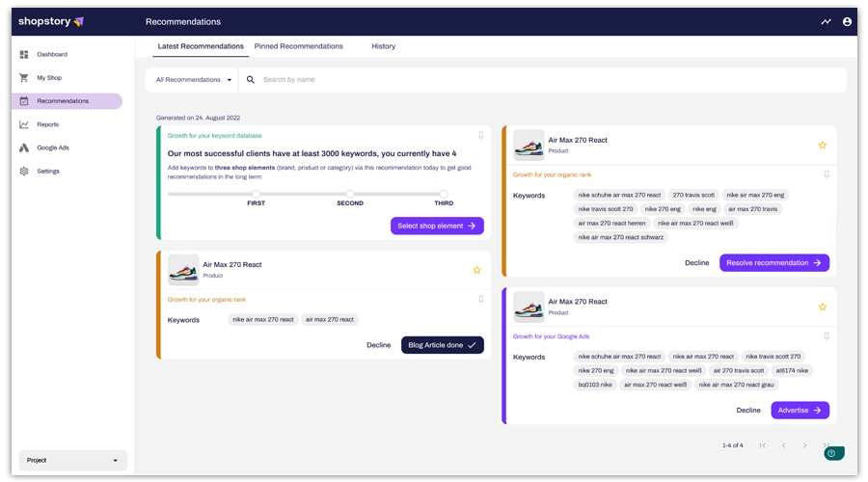Click shoe thumbnail on Blog Article card
The width and height of the screenshot is (868, 482).
183,270
